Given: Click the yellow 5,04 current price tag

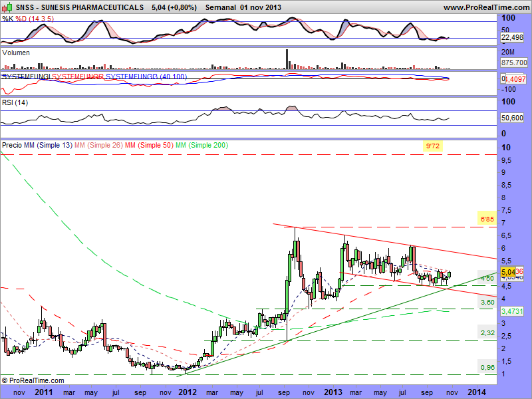Looking at the screenshot, I should (x=508, y=272).
